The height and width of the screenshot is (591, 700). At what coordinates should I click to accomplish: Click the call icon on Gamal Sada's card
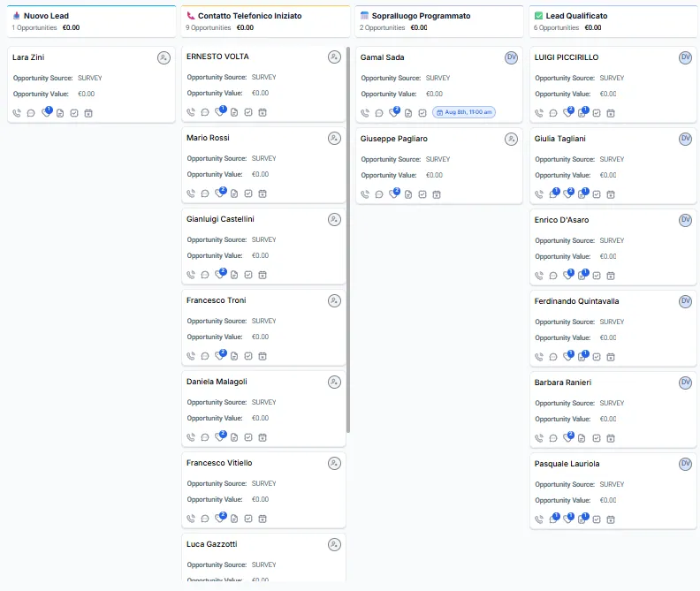coord(365,113)
